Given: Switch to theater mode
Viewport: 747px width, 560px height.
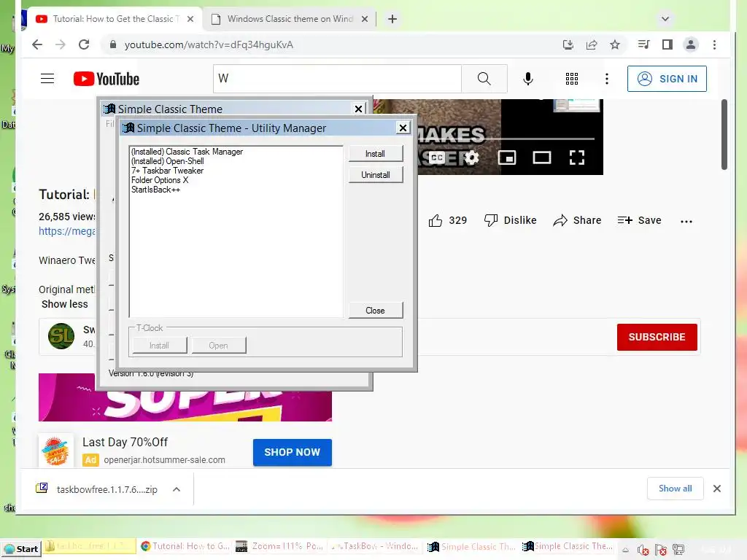Looking at the screenshot, I should (x=542, y=157).
